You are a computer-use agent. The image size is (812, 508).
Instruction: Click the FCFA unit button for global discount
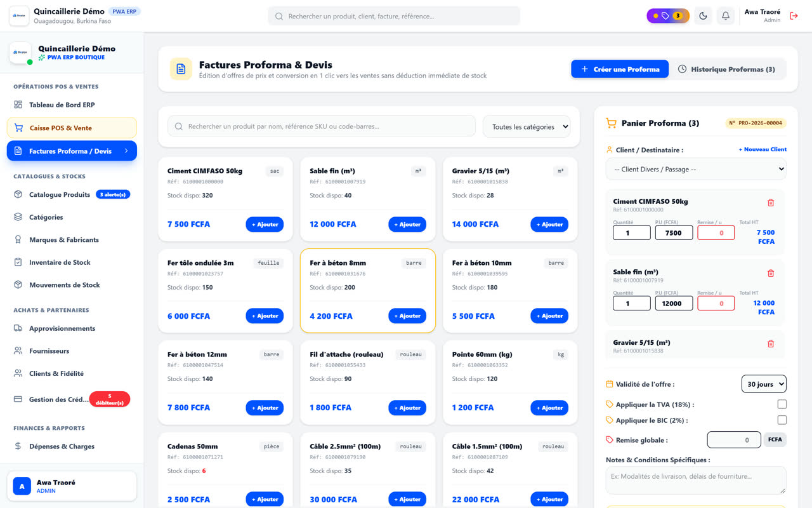(775, 439)
